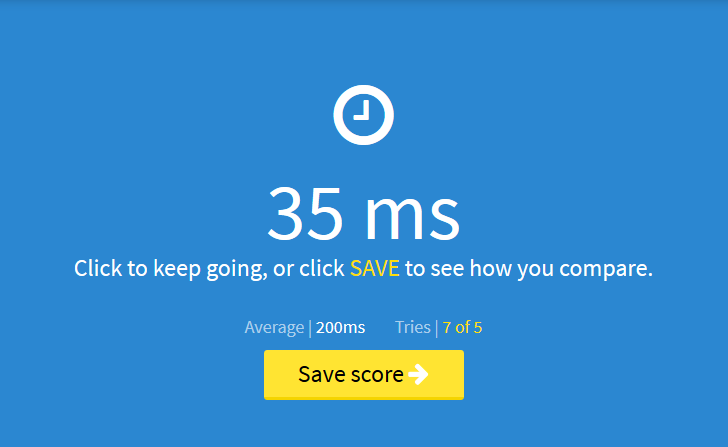Click the large 35 number
Screen dimensions: 728x447
(x=305, y=213)
